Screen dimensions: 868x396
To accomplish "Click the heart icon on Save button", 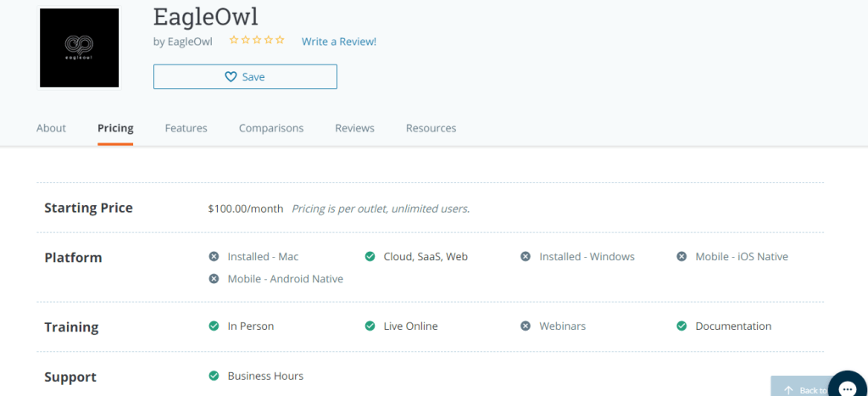I will 231,77.
